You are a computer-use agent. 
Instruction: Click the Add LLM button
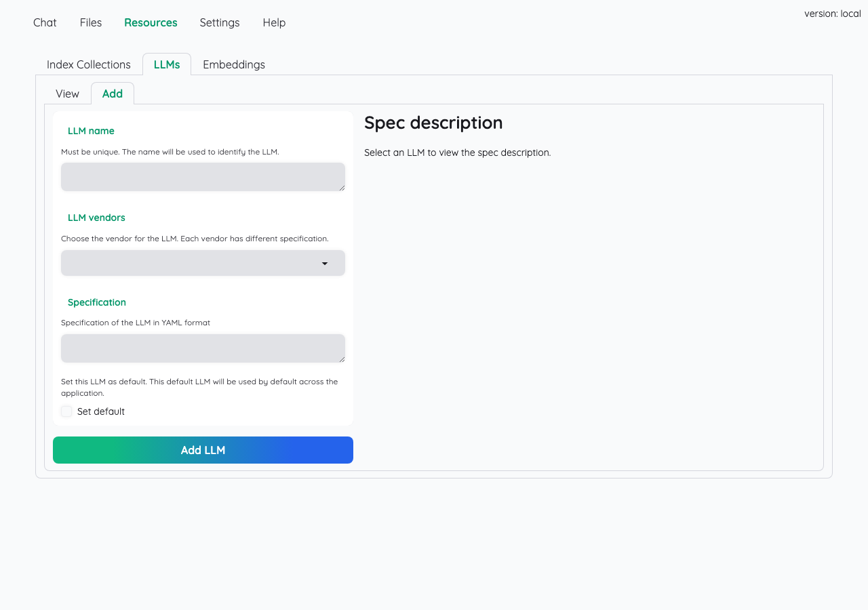(x=203, y=450)
